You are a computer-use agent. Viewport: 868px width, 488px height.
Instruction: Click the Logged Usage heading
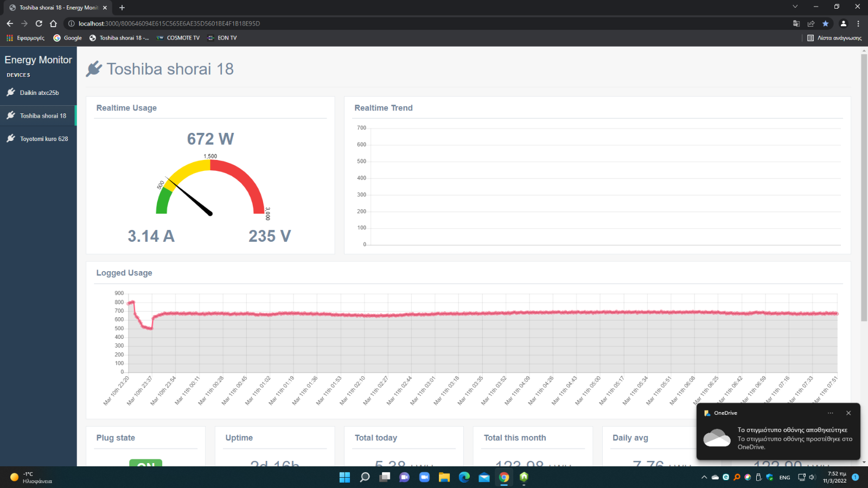[x=124, y=273]
